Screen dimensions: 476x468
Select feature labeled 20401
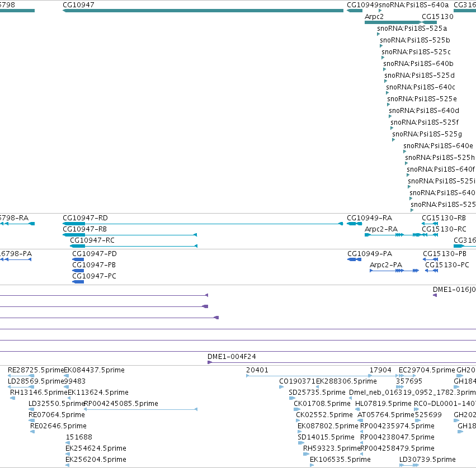(257, 370)
